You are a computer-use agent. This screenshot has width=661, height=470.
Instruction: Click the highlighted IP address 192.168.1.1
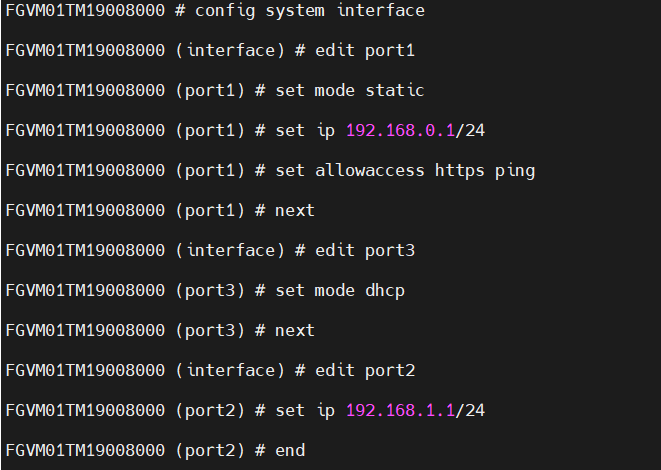coord(400,410)
